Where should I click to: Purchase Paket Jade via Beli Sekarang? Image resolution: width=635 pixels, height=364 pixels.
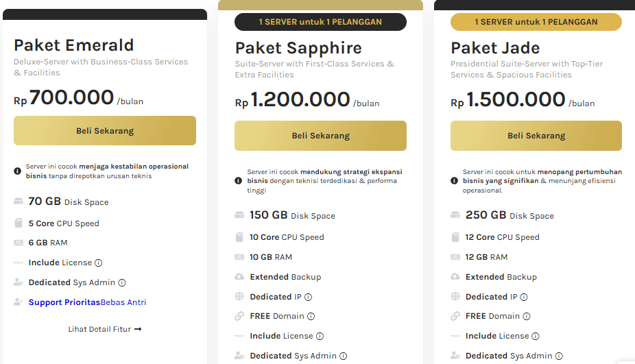(x=536, y=136)
